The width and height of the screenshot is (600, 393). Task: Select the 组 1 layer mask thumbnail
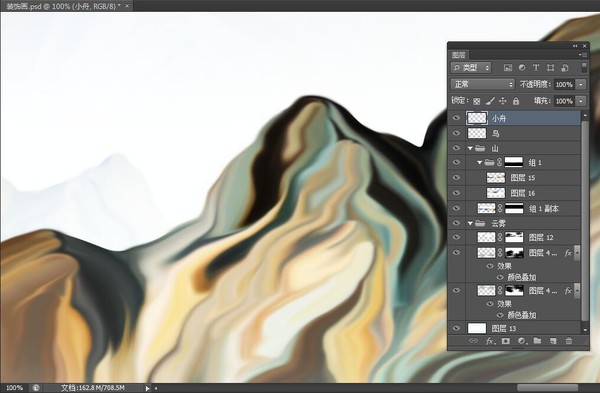tap(514, 163)
